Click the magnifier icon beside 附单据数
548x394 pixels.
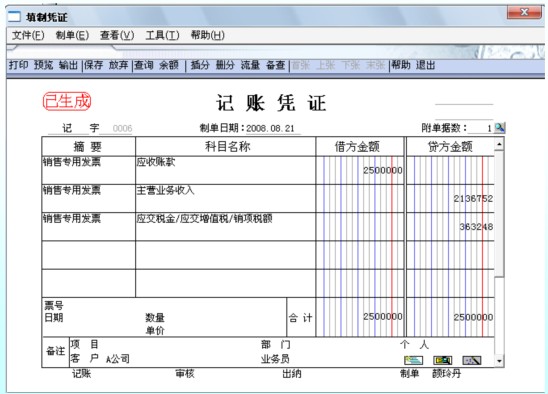coord(500,128)
